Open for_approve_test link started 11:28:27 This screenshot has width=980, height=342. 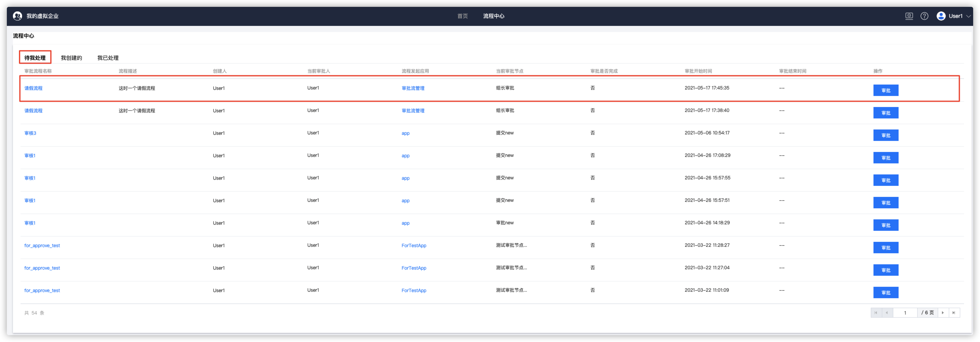pyautogui.click(x=42, y=245)
